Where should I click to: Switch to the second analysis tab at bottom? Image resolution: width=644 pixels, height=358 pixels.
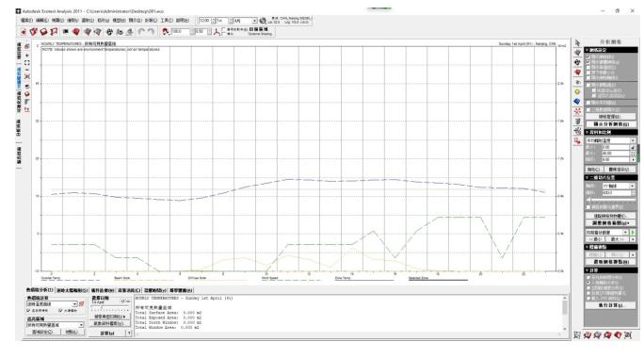(72, 290)
